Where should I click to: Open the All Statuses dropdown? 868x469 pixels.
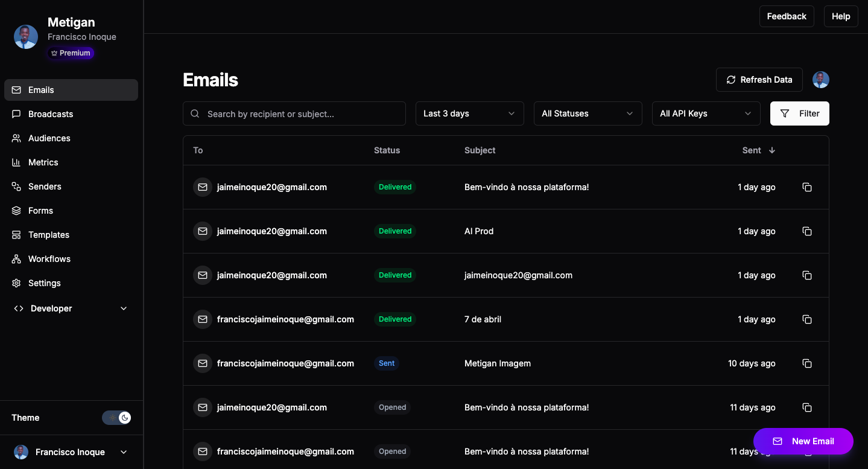588,113
